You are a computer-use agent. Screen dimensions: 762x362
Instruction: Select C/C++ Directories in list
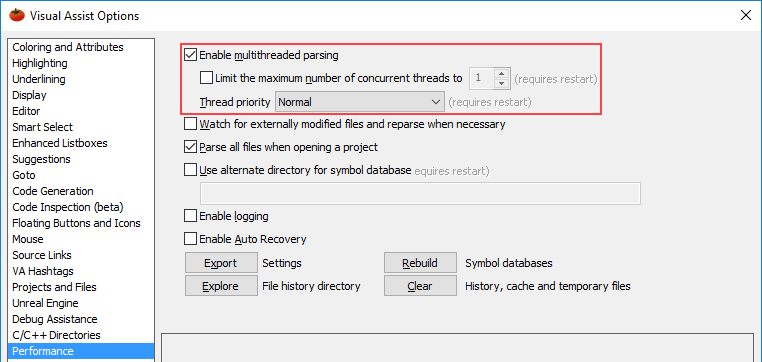pyautogui.click(x=56, y=335)
